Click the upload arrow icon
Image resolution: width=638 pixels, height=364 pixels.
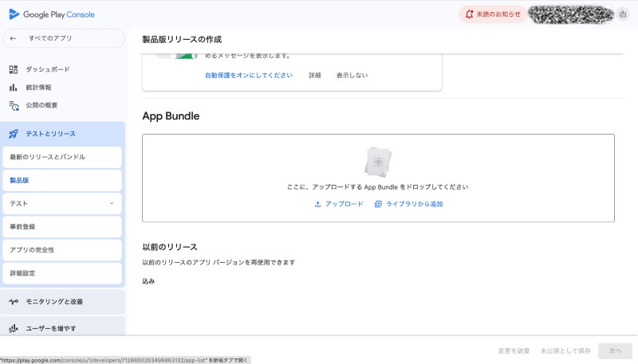[x=317, y=205]
